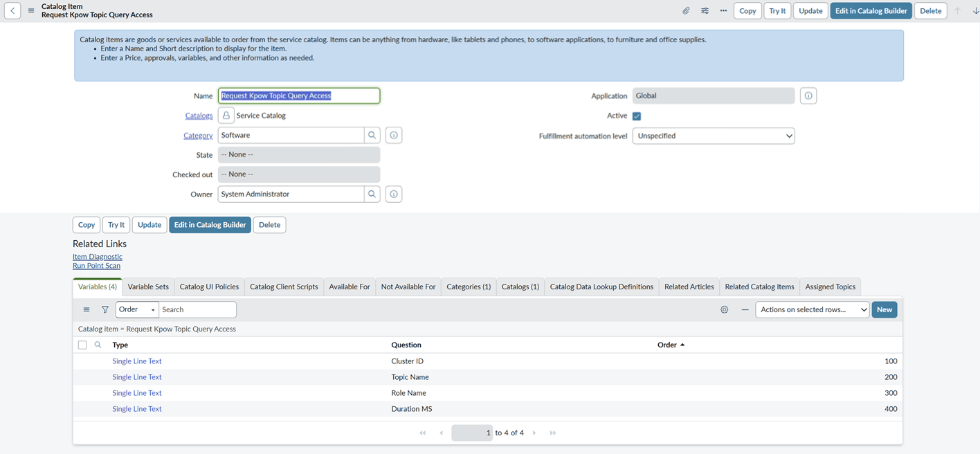Sort by the Question column header

click(x=406, y=345)
